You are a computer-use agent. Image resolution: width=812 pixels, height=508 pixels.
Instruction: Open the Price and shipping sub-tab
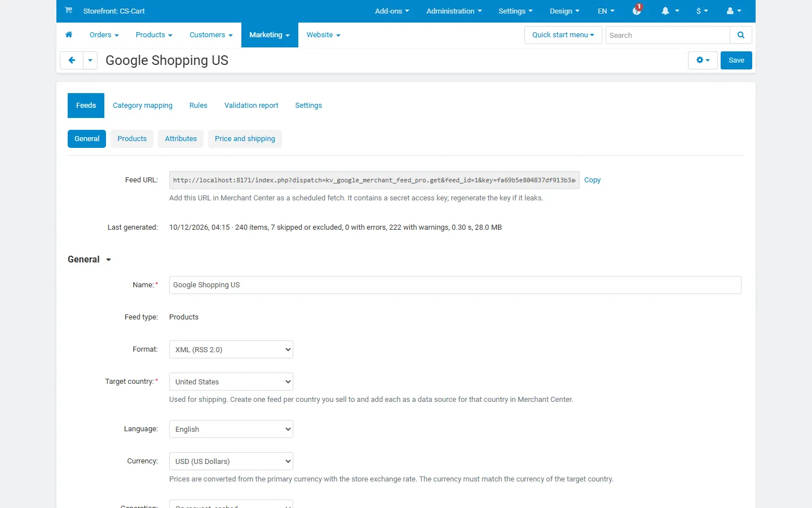[245, 139]
